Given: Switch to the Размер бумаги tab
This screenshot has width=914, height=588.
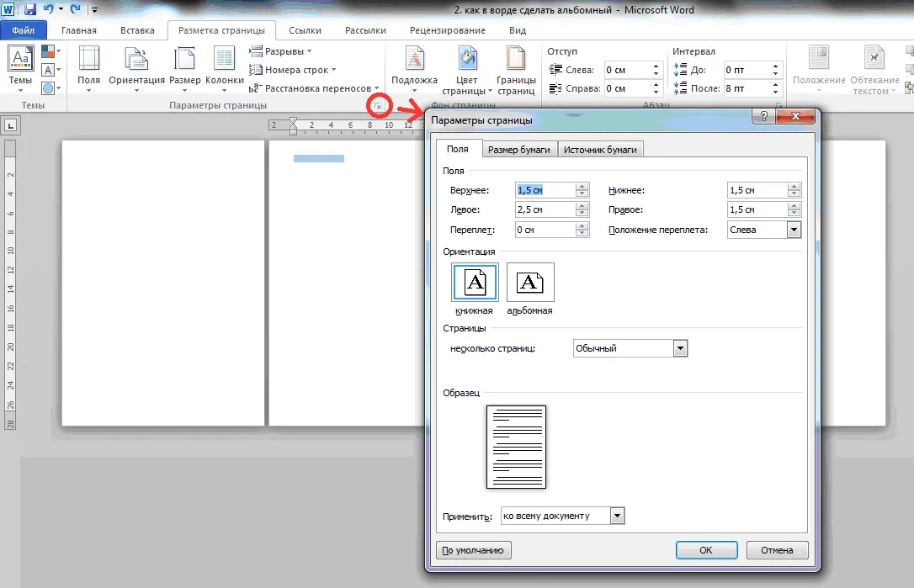Looking at the screenshot, I should click(519, 149).
